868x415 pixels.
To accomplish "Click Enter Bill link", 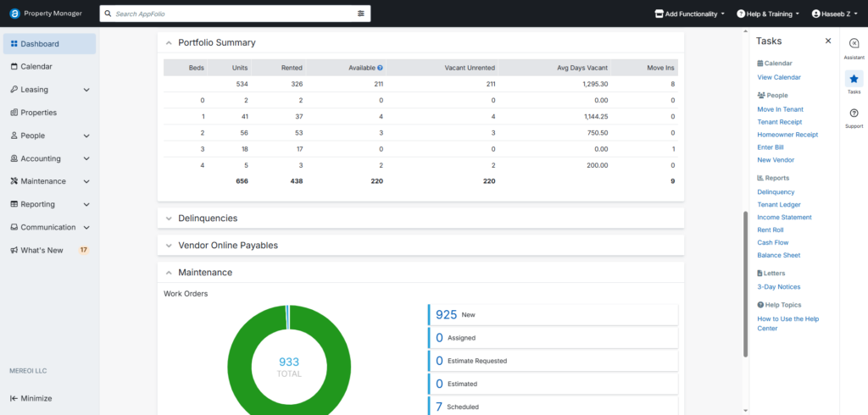I will point(770,147).
